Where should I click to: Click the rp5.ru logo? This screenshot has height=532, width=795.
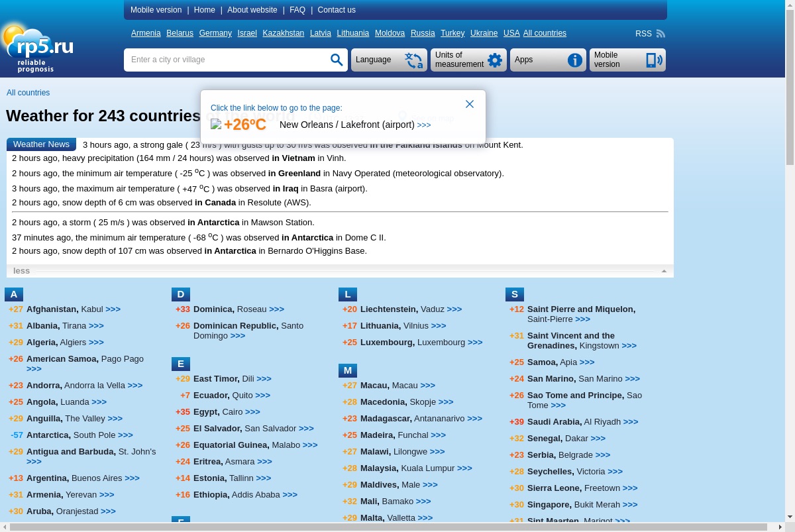click(x=37, y=48)
